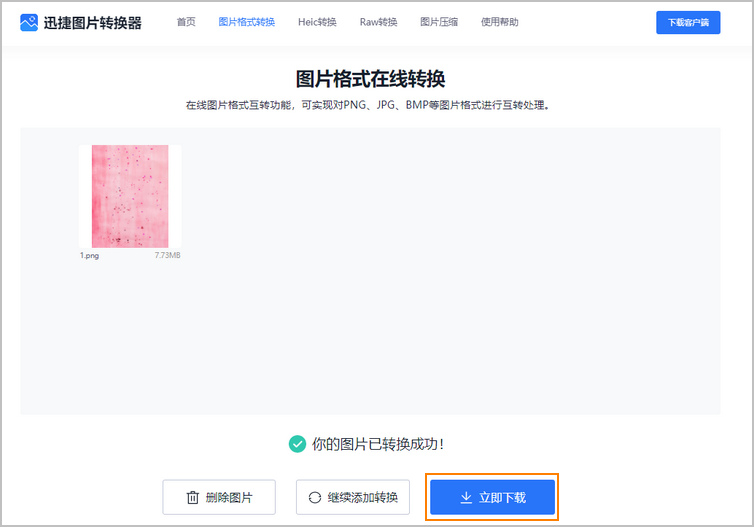Open the Heic转换 page
Screen dimensions: 754x527
(x=317, y=22)
